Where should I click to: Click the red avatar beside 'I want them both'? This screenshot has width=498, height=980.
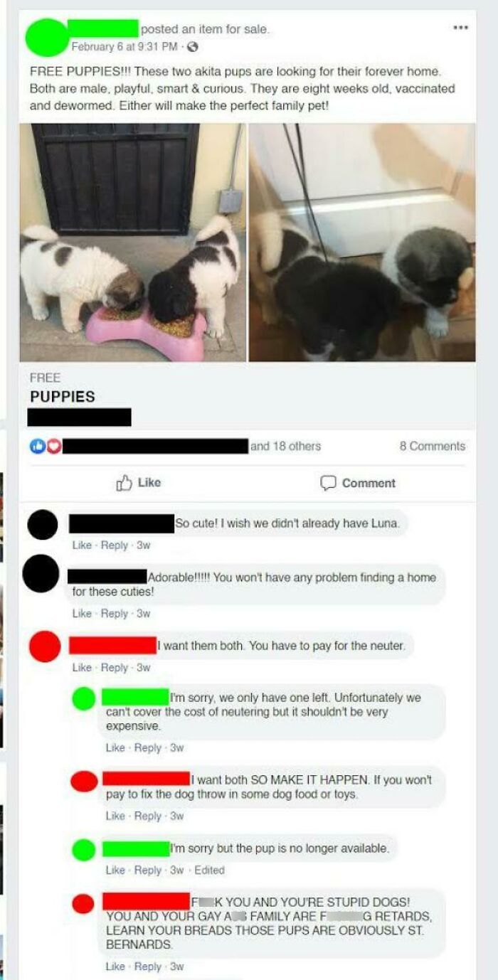coord(44,647)
